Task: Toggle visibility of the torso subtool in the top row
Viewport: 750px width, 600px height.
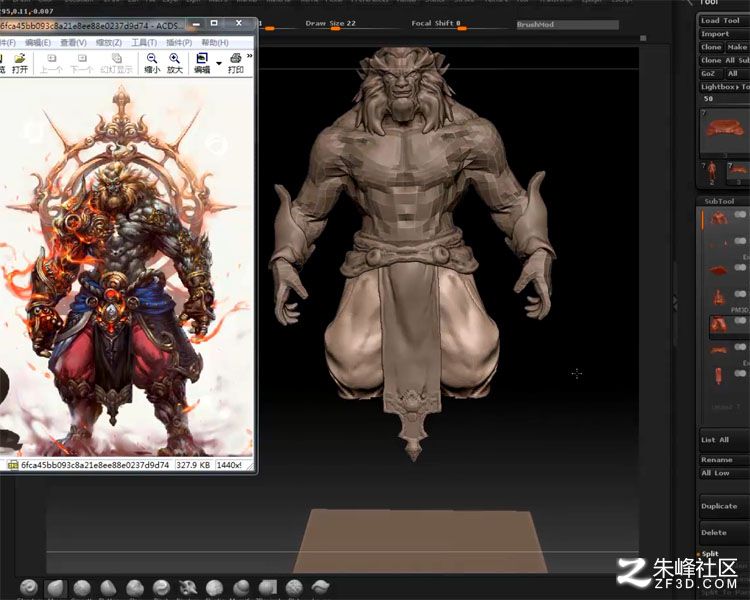Action: point(740,214)
